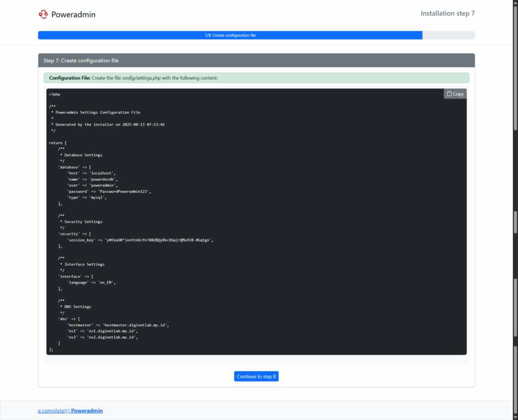This screenshot has width=518, height=420.
Task: Continue to step 8
Action: point(256,376)
